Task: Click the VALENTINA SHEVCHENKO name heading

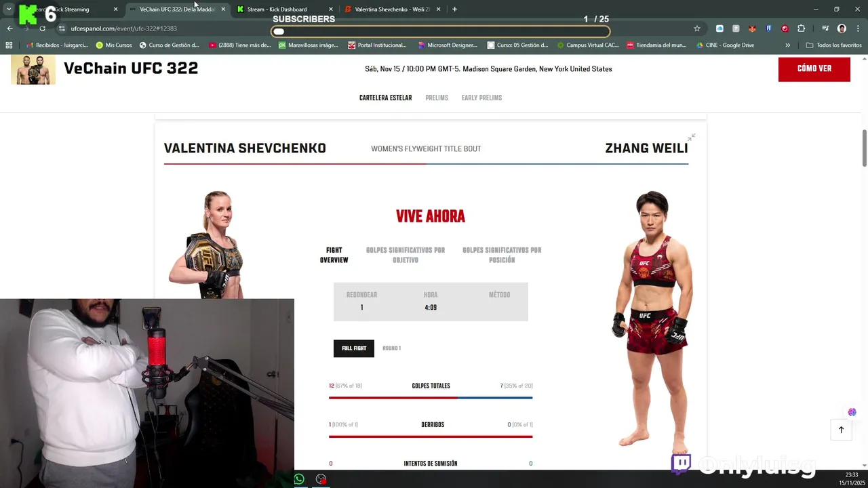Action: click(x=245, y=148)
